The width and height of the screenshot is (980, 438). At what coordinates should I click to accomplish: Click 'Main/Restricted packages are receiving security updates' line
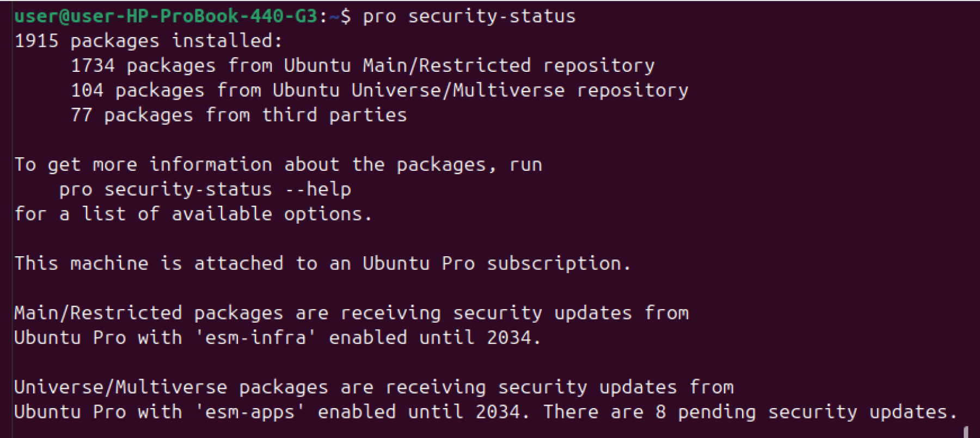tap(352, 313)
